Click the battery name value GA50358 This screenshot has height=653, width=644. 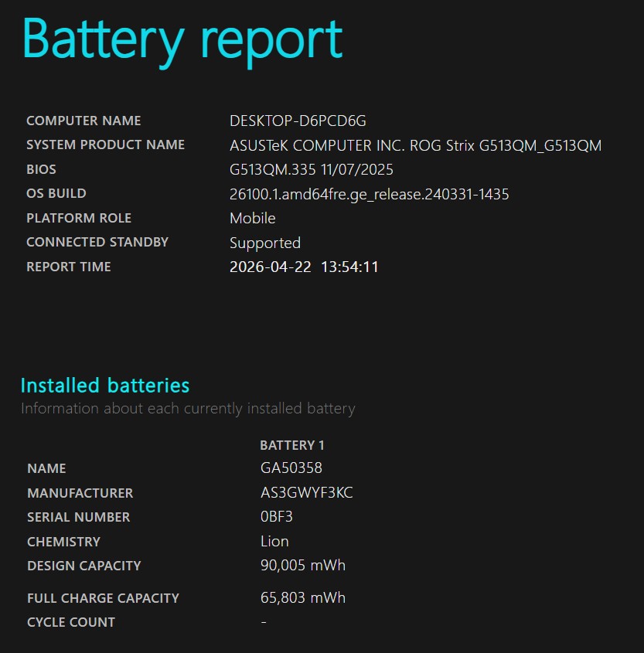click(x=291, y=468)
